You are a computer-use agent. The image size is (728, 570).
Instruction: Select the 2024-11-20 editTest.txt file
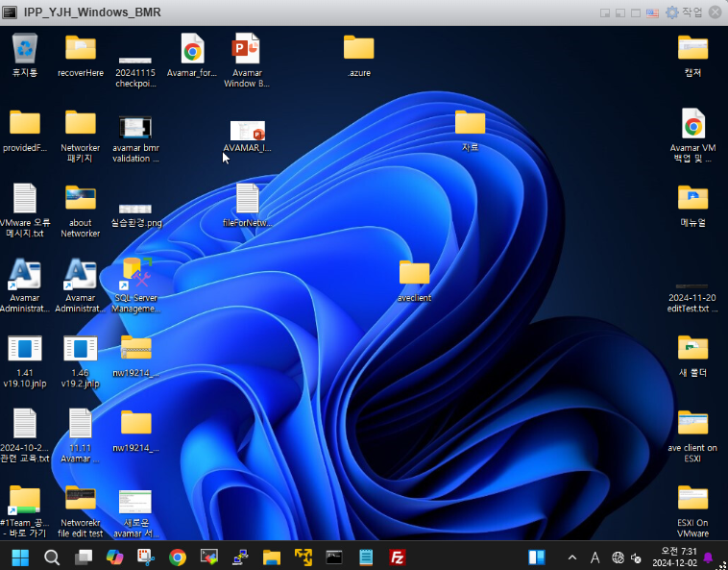pos(692,286)
